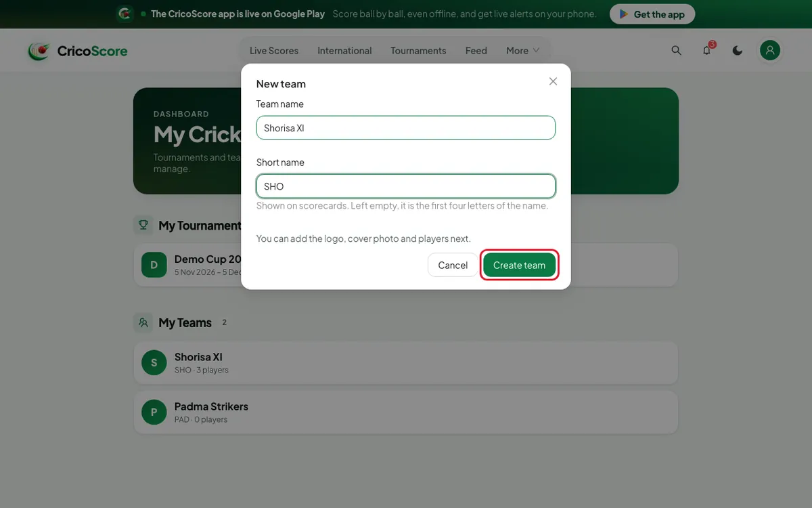Focus the Short name input field

pos(406,186)
